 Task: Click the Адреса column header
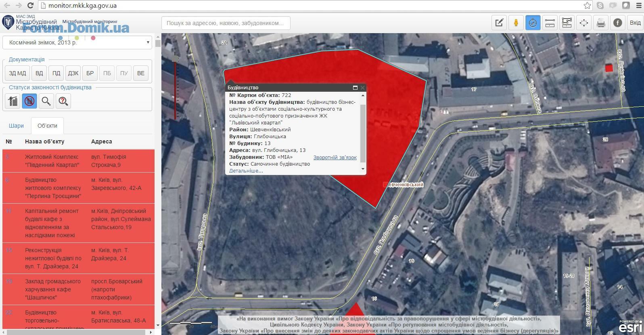pos(102,141)
